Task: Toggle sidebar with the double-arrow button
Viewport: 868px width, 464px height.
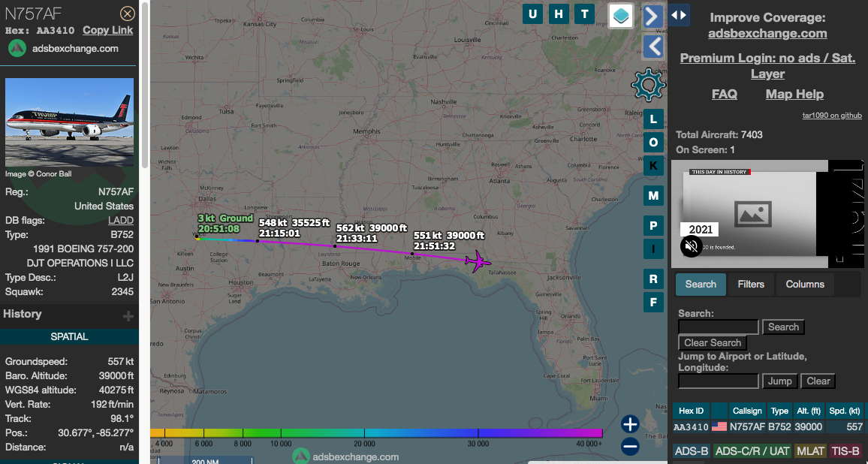Action: pos(679,15)
